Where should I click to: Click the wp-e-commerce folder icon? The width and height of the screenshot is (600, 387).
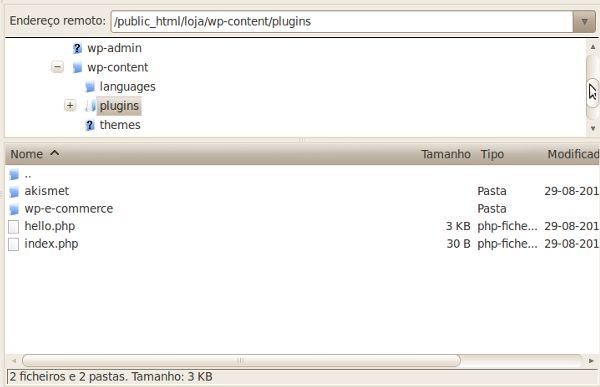point(14,209)
